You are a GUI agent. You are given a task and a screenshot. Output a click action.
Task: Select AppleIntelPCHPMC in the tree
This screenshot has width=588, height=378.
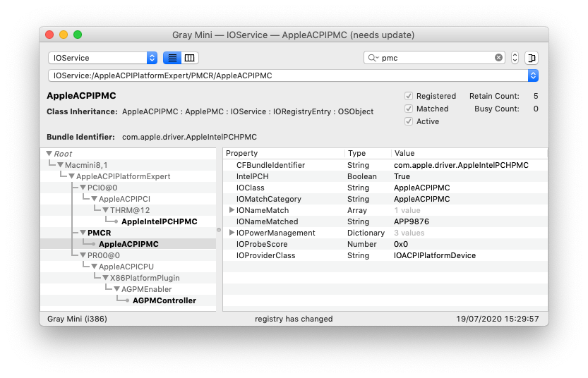tap(159, 221)
